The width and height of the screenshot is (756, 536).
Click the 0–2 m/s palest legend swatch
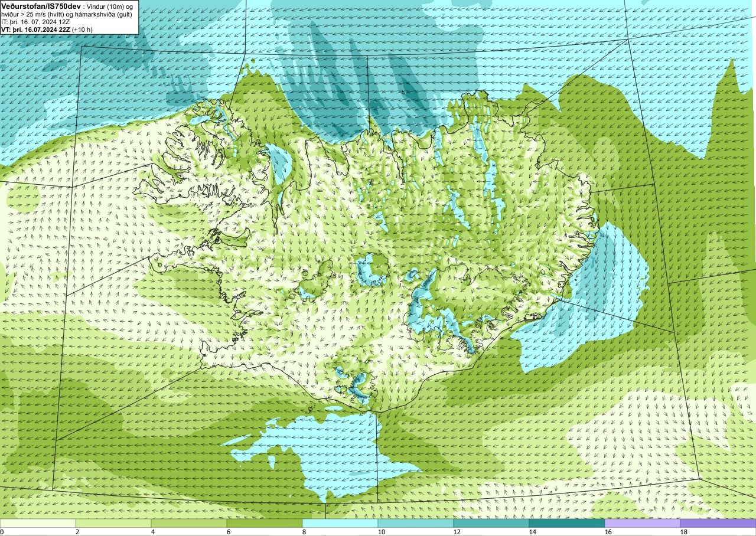(38, 523)
